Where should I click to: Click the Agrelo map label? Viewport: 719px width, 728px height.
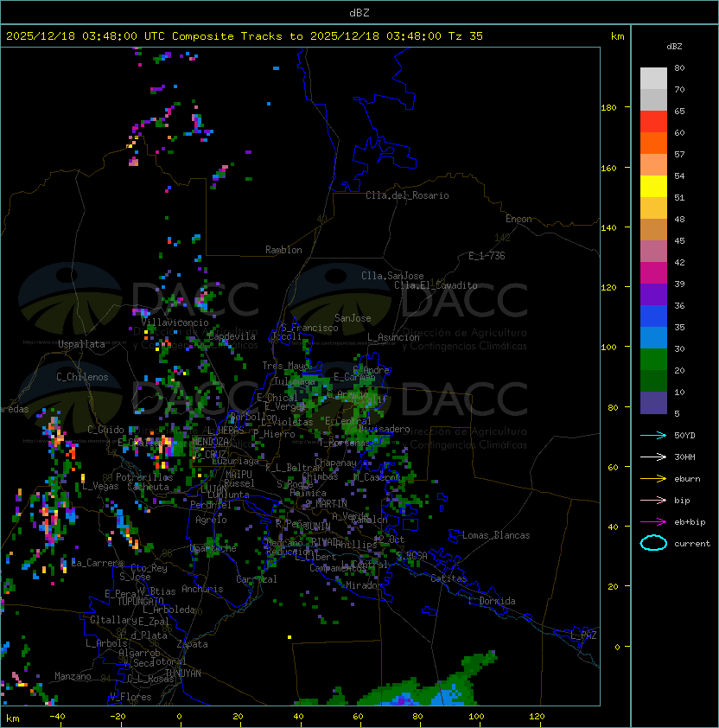pyautogui.click(x=211, y=520)
